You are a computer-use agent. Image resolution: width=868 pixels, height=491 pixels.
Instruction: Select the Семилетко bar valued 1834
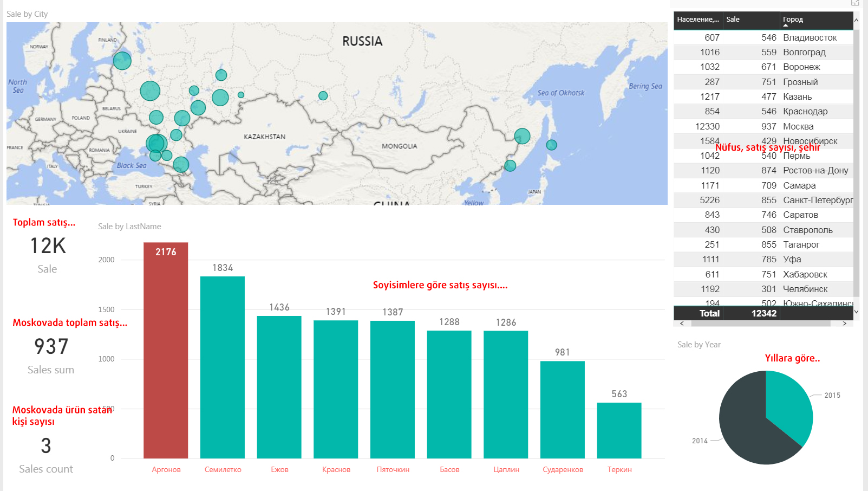pyautogui.click(x=223, y=367)
